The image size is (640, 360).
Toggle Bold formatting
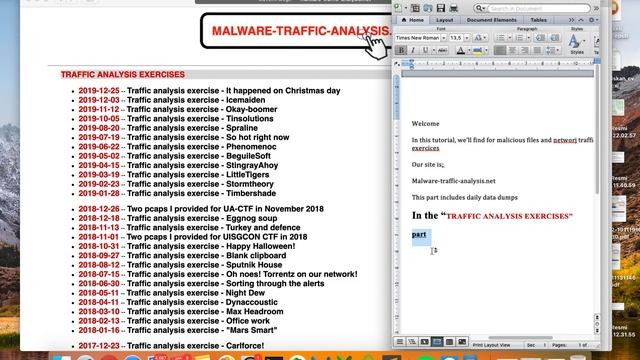401,51
